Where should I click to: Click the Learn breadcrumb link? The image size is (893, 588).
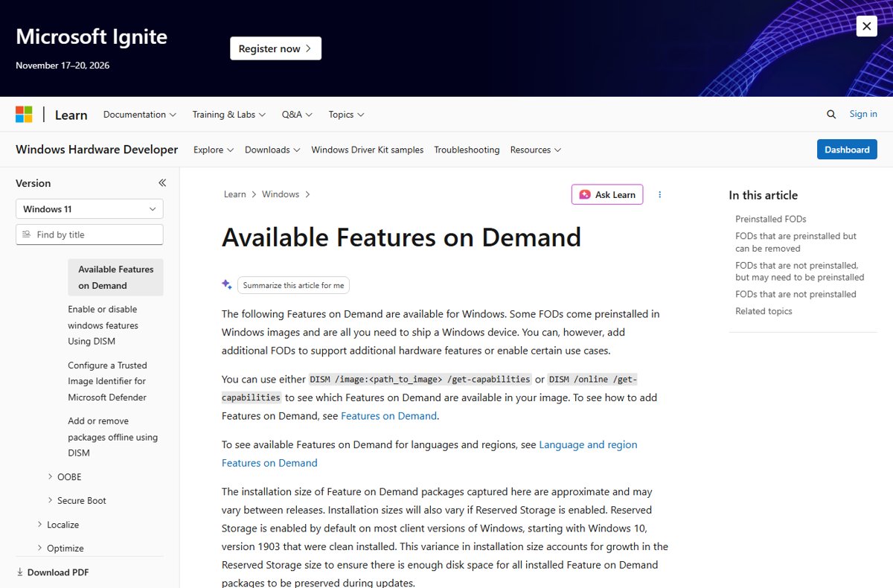[x=234, y=194]
